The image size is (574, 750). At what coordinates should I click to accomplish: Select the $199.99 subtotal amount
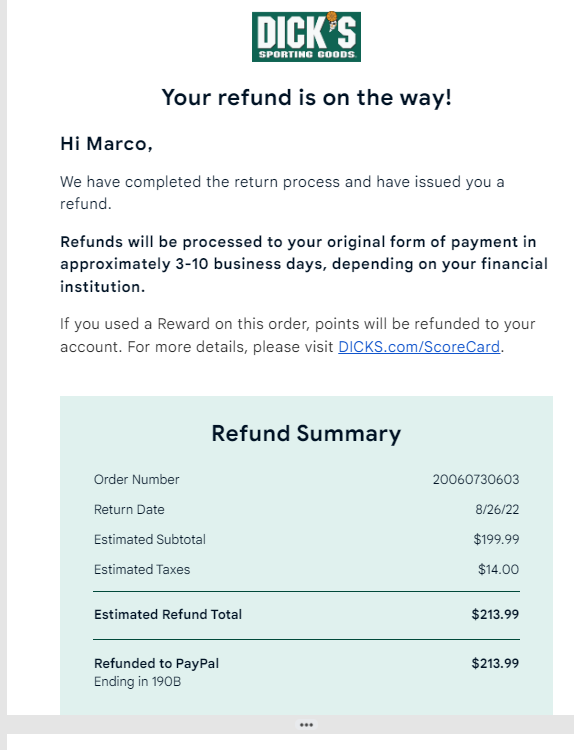(497, 540)
